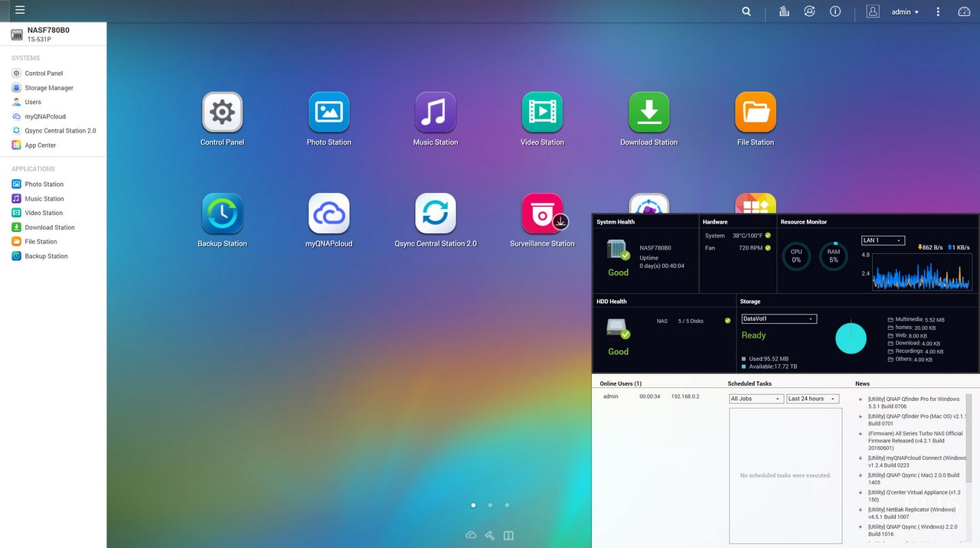Click the HDD Health Good disk icon
980x548 pixels.
[x=618, y=329]
